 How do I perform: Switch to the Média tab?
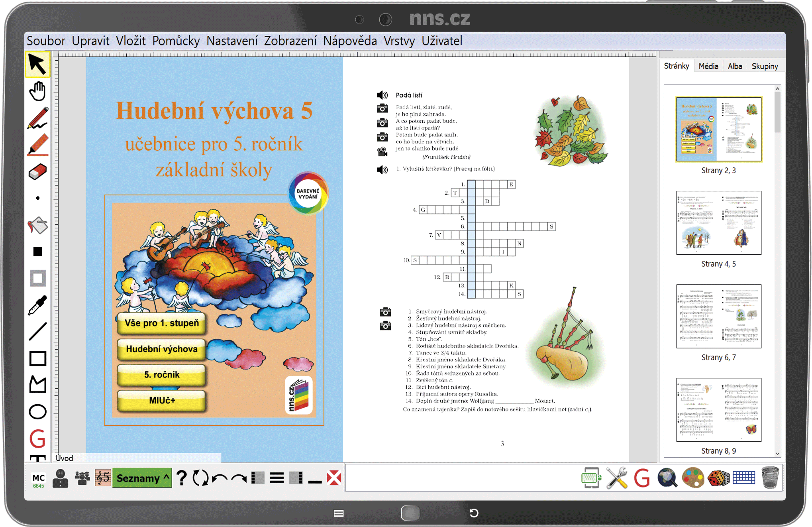click(x=708, y=66)
